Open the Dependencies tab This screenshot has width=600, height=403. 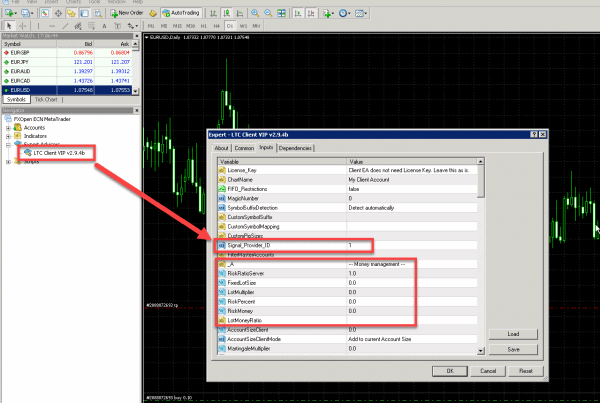(x=295, y=148)
